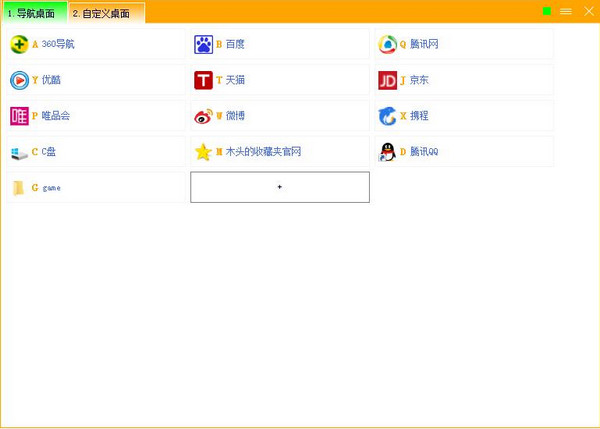Screen dimensions: 600x429
Task: Click the red 天猫 icon
Action: click(203, 80)
